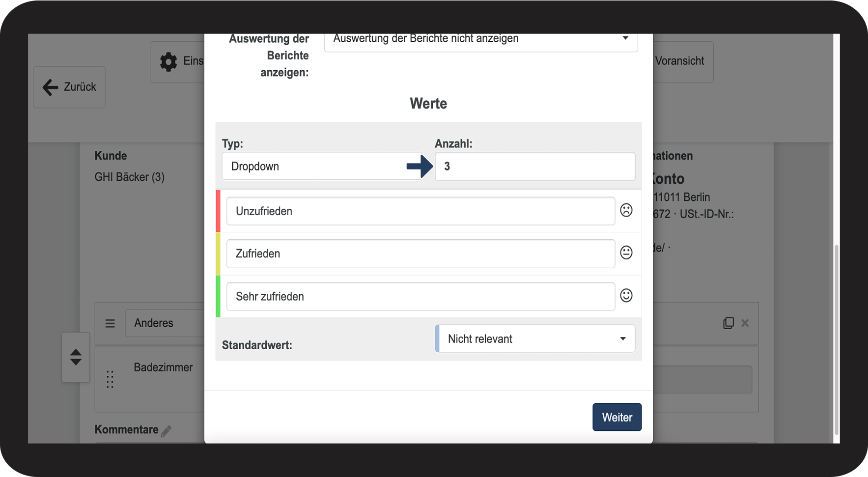
Task: Click the 11011 Berlin address text
Action: (x=682, y=197)
